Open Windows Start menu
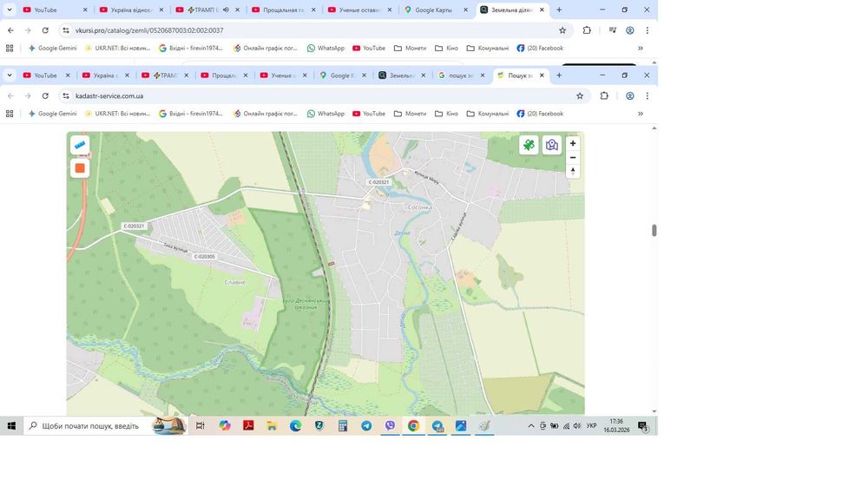 pyautogui.click(x=11, y=425)
